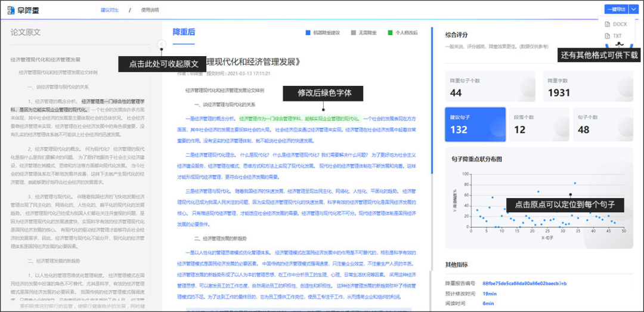Click the blue sentence starting 一是经济管理的概念分析
Screen dimensions: 644x312
coord(210,118)
